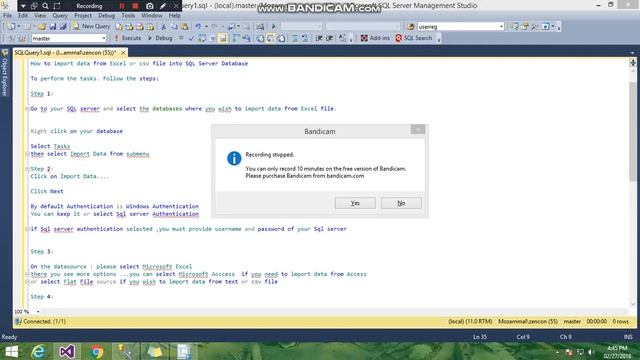Click the Cut scissors icon

click(x=163, y=27)
